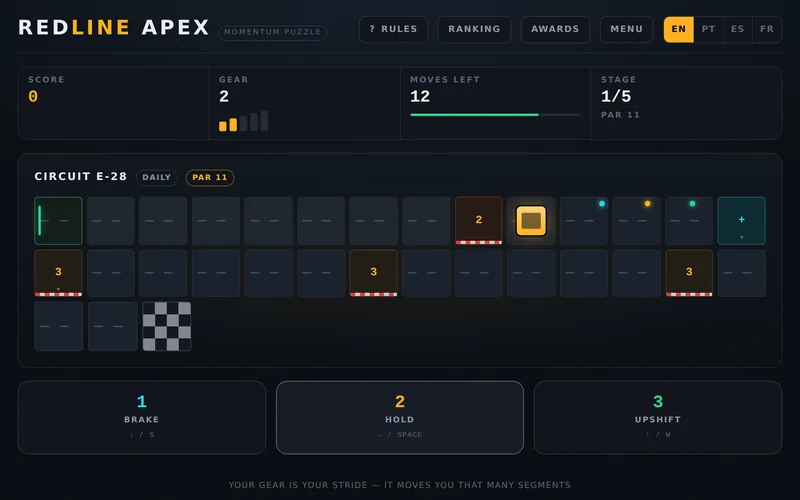
Task: Click the yellow car token on track
Action: [x=531, y=220]
